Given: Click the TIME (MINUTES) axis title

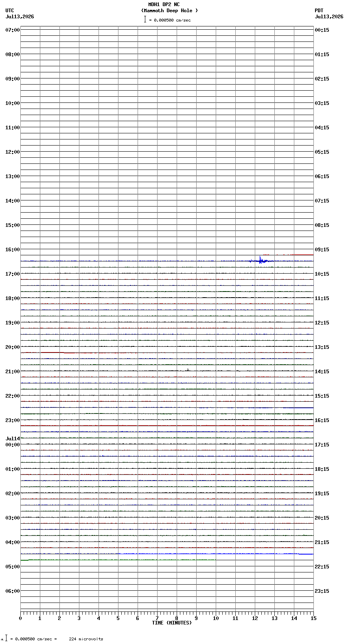Looking at the screenshot, I should click(x=171, y=623).
